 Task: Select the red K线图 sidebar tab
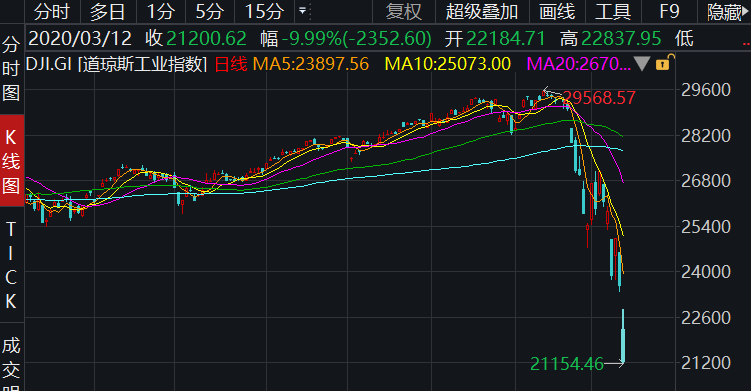point(11,161)
